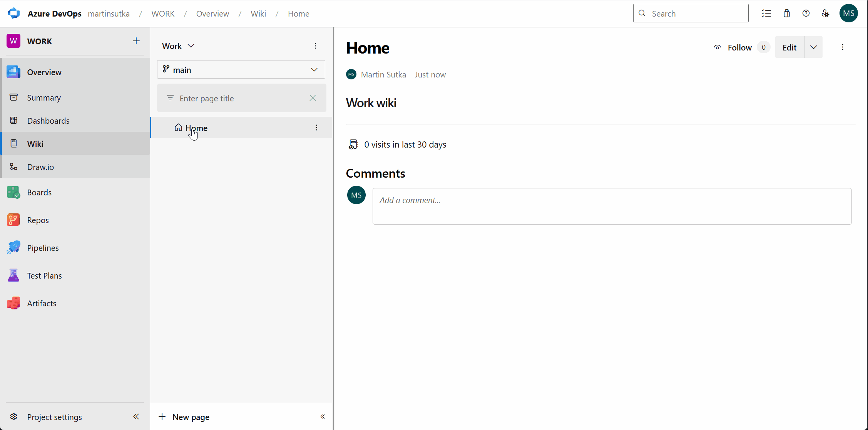Collapse the wiki page tree pane

[x=323, y=417]
